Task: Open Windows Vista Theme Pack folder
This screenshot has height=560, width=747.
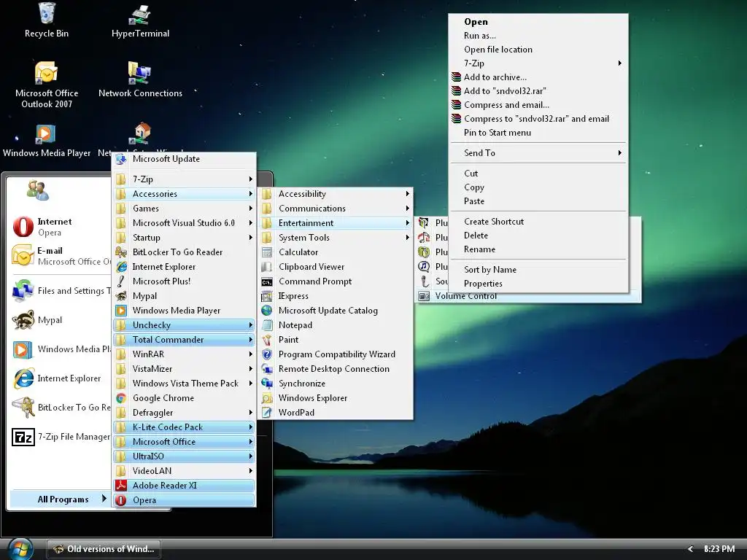Action: (x=184, y=384)
